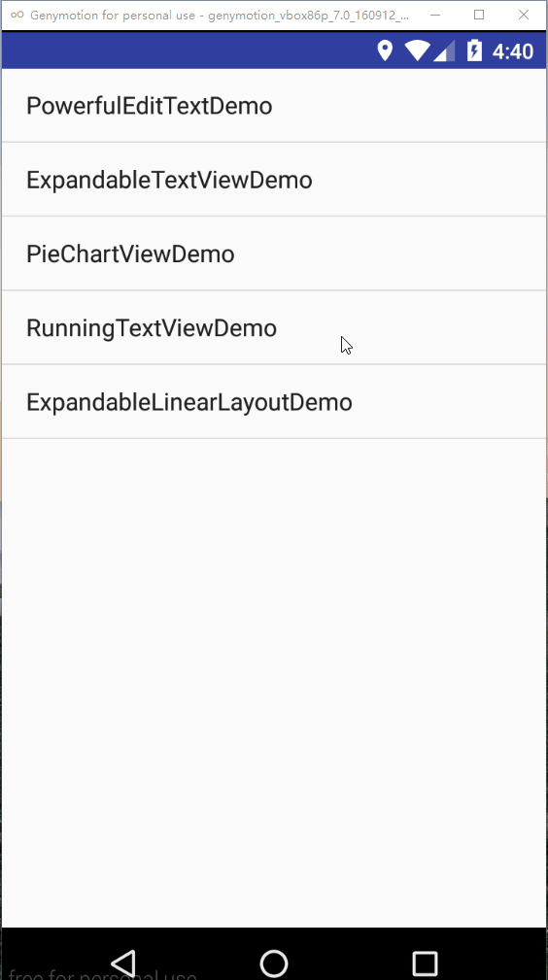Screen dimensions: 548x980
Task: Tap the Android home circle button
Action: (274, 963)
